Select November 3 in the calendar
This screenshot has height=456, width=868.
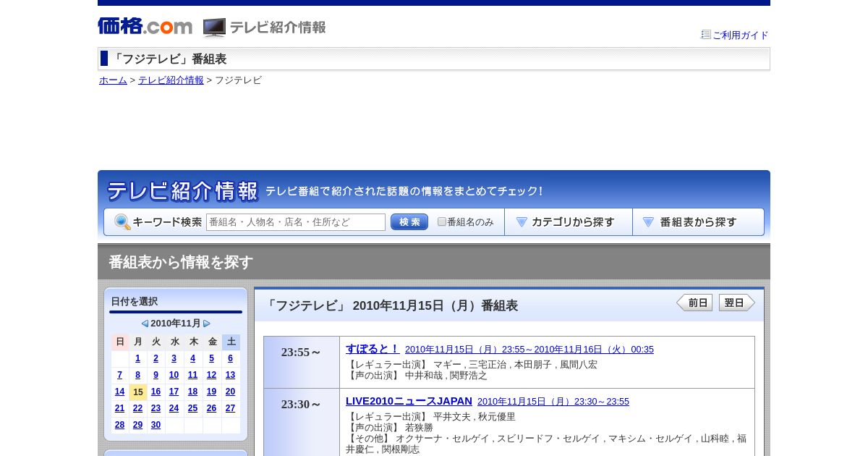pos(174,358)
